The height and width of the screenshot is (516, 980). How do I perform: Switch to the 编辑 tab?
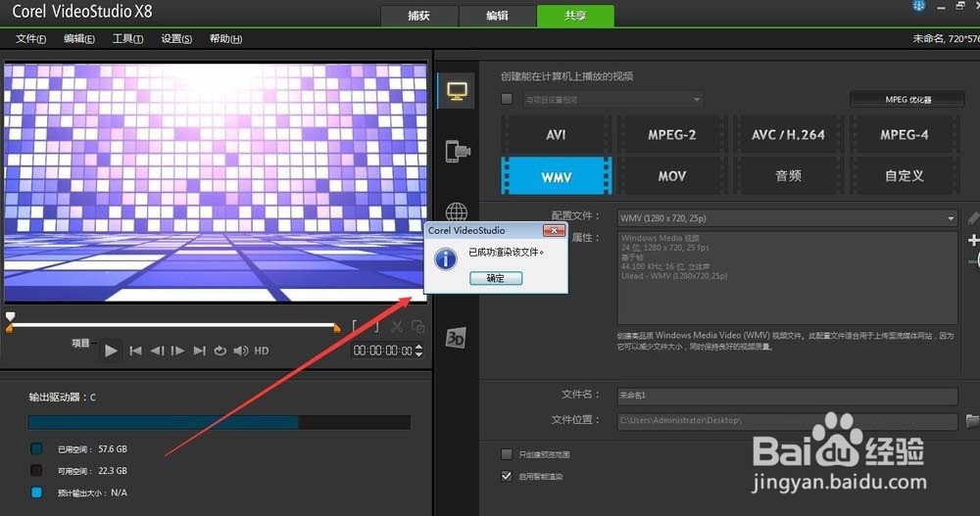(497, 16)
